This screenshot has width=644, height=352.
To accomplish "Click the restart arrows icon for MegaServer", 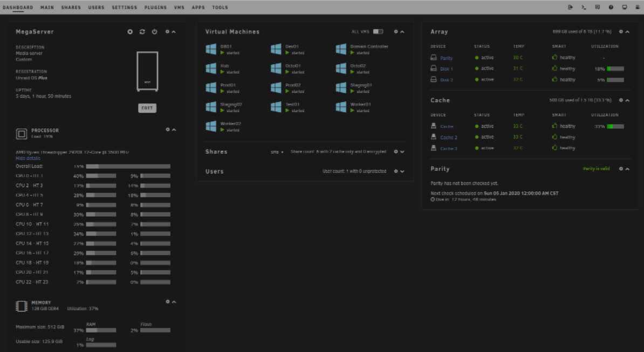I will (x=142, y=32).
